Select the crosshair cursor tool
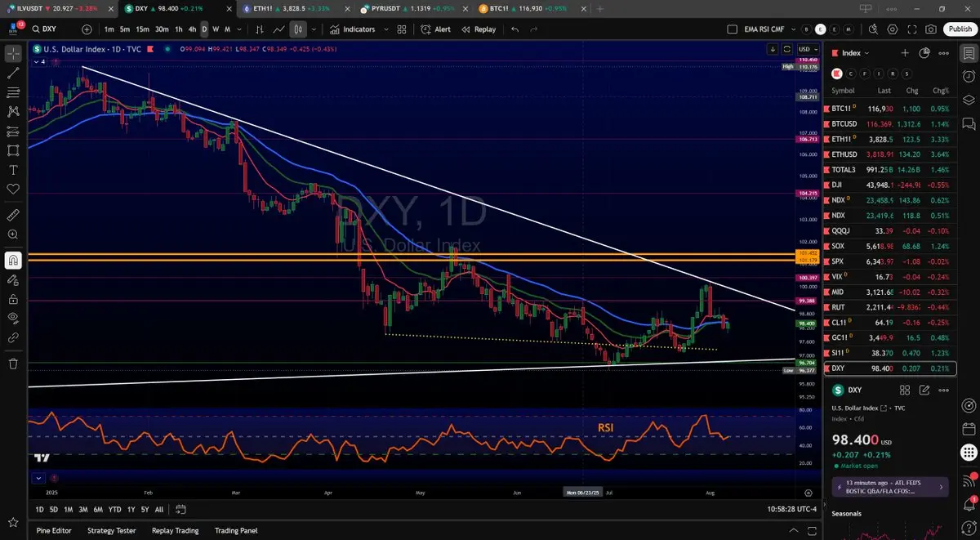 (13, 54)
